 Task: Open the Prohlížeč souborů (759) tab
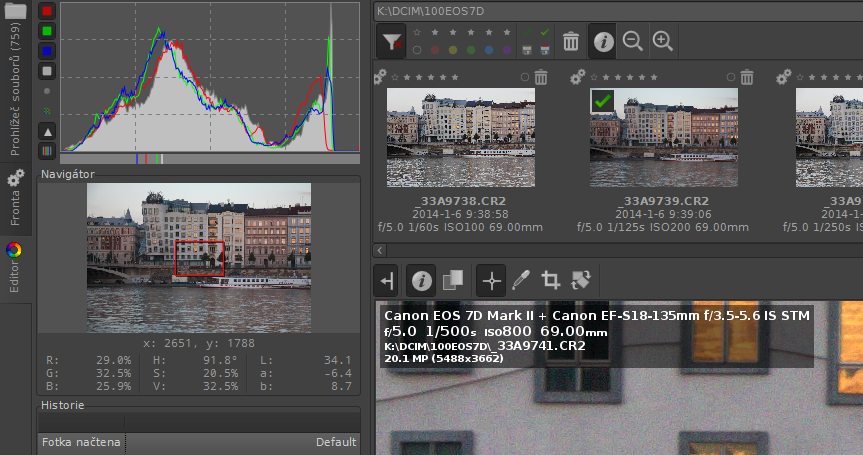(x=15, y=90)
